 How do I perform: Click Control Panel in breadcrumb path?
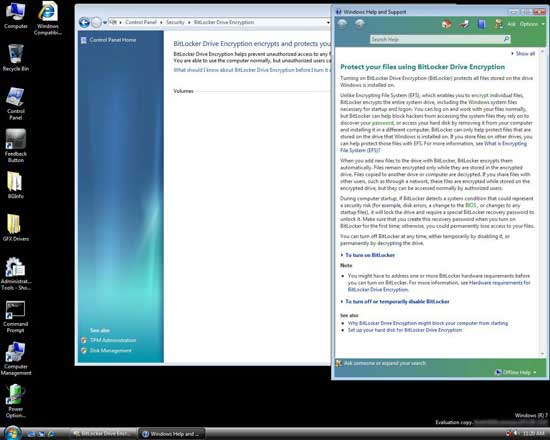click(x=141, y=22)
